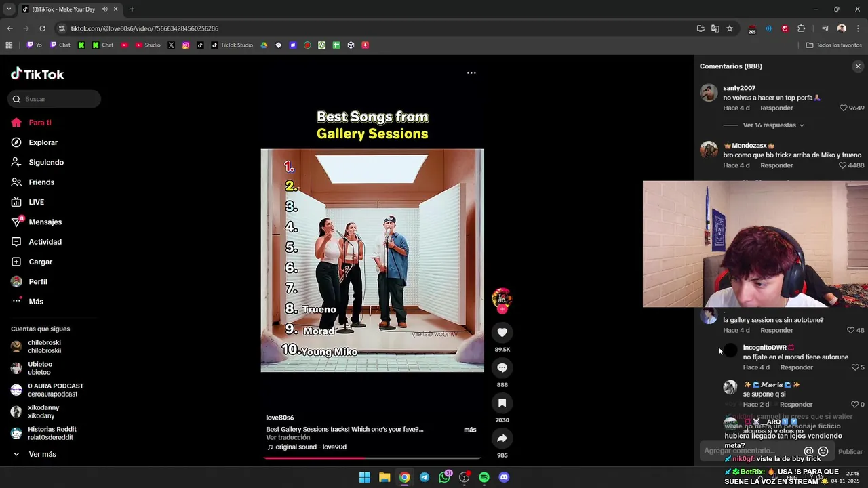Open the translate page icon in the address bar
Screen dimensions: 868x488
click(x=715, y=28)
